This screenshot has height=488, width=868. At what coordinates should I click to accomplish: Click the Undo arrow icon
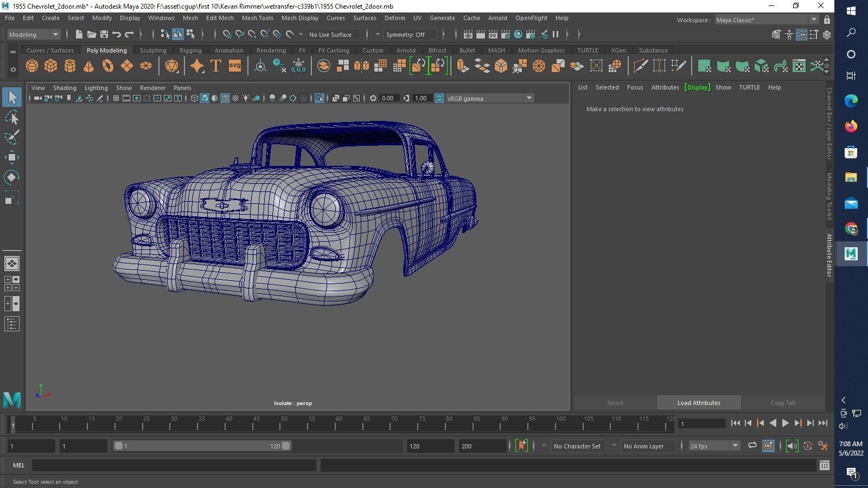pyautogui.click(x=117, y=35)
